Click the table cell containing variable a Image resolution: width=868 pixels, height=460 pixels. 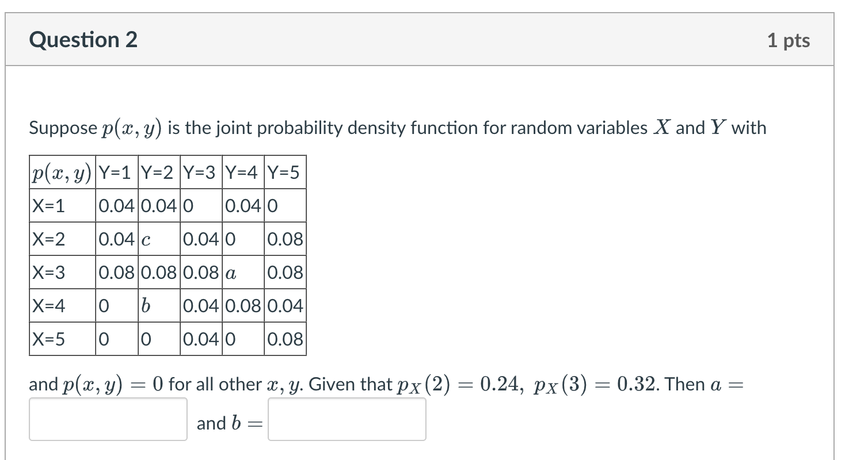tap(242, 273)
